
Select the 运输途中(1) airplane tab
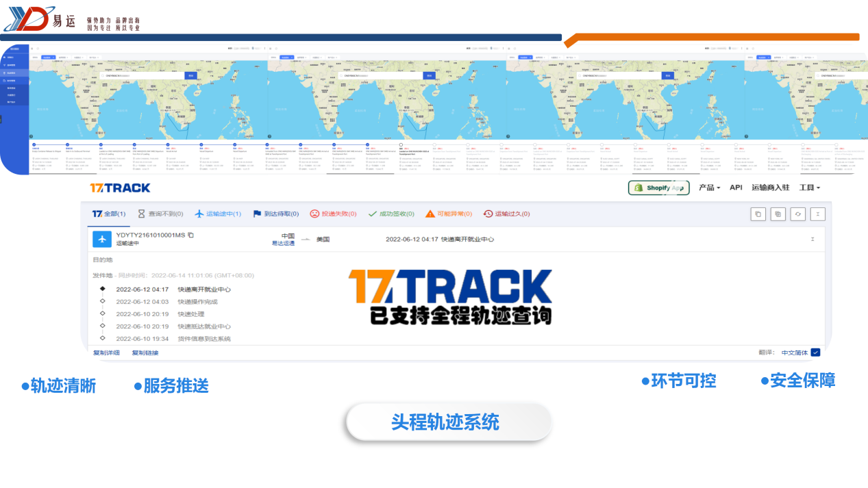click(x=218, y=214)
